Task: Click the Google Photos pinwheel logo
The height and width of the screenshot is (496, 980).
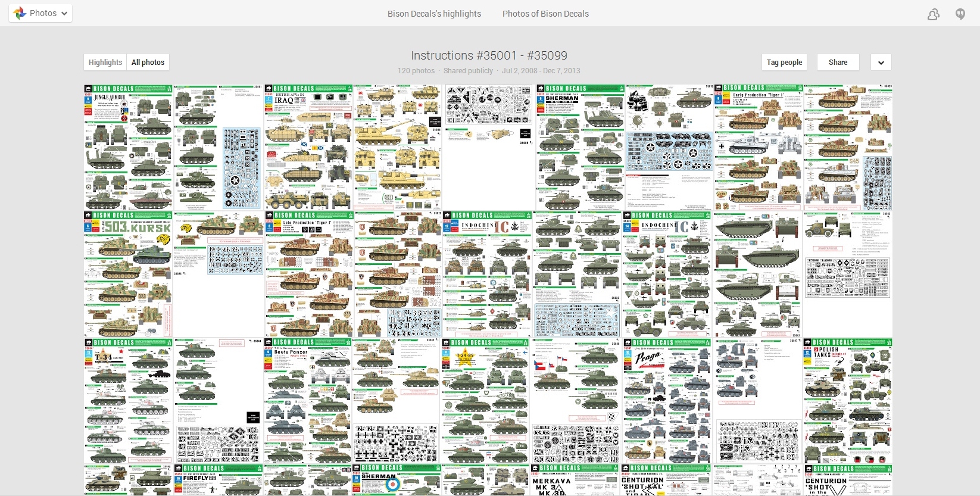Action: 20,13
